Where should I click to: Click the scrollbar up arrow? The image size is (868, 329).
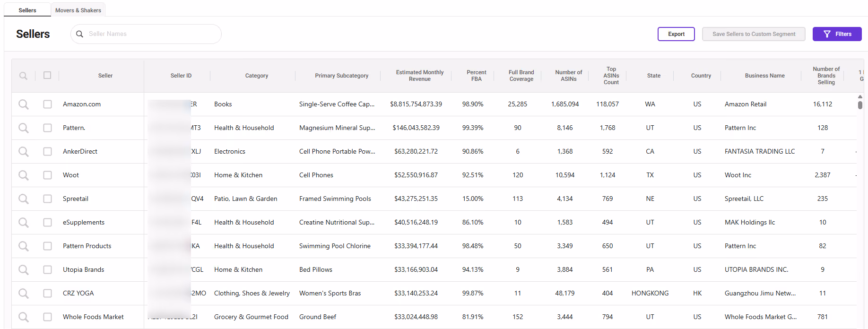tap(860, 96)
